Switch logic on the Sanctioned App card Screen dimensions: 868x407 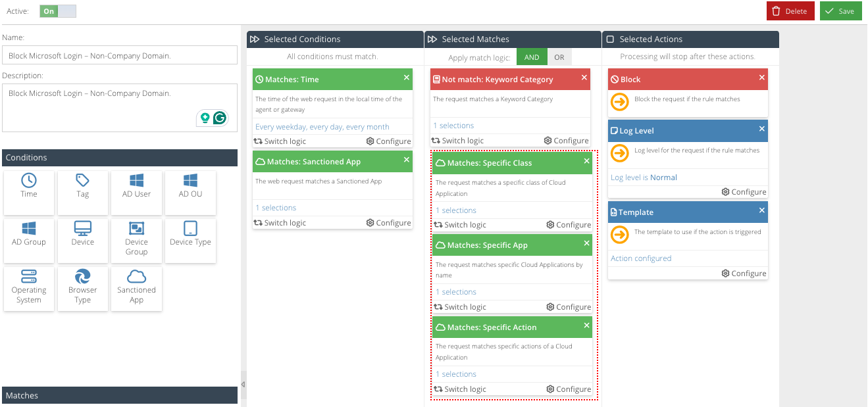click(x=280, y=223)
